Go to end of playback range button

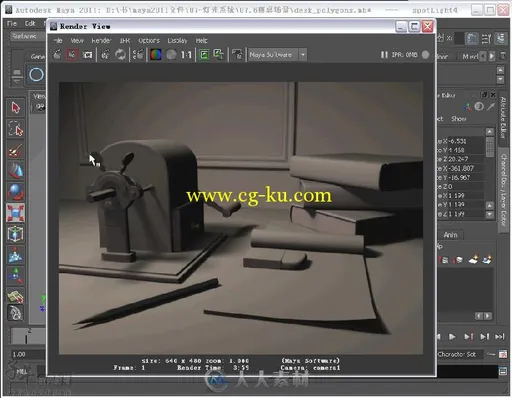pyautogui.click(x=500, y=337)
